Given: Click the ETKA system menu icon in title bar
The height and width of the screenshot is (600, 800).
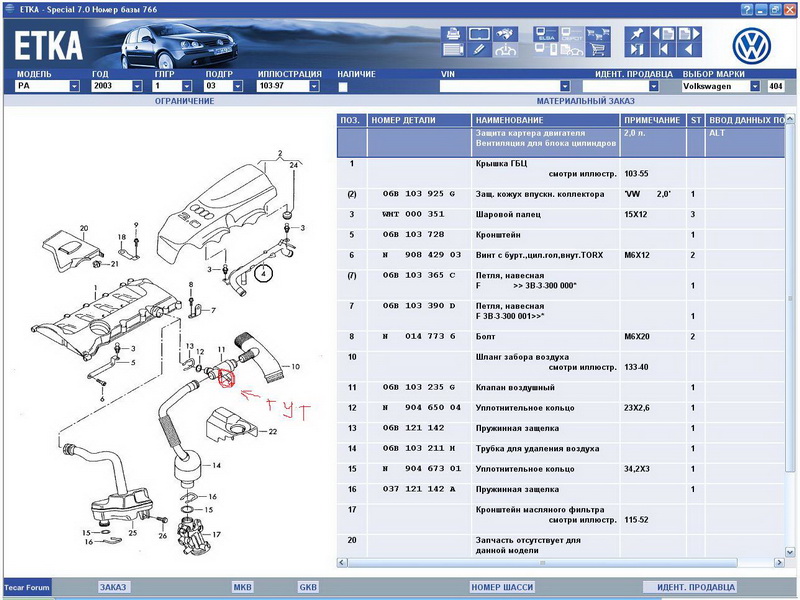Looking at the screenshot, I should pos(9,9).
